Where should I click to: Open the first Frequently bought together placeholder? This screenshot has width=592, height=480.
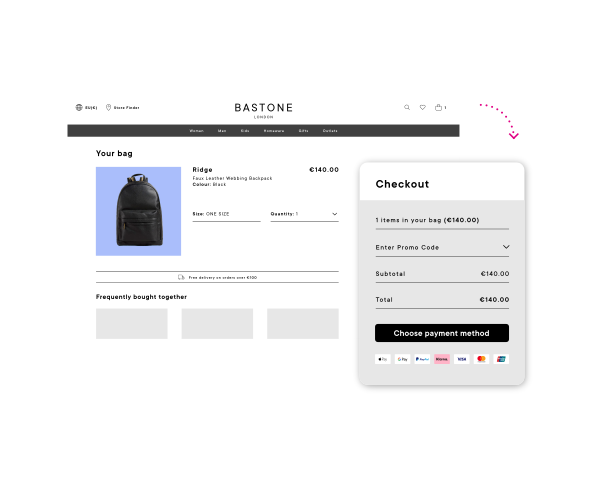coord(131,324)
